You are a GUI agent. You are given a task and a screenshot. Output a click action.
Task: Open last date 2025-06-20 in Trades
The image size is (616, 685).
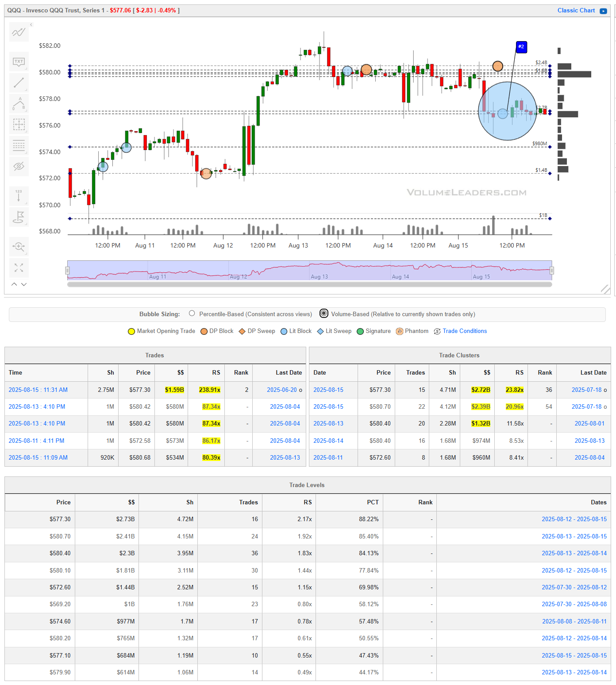coord(282,390)
